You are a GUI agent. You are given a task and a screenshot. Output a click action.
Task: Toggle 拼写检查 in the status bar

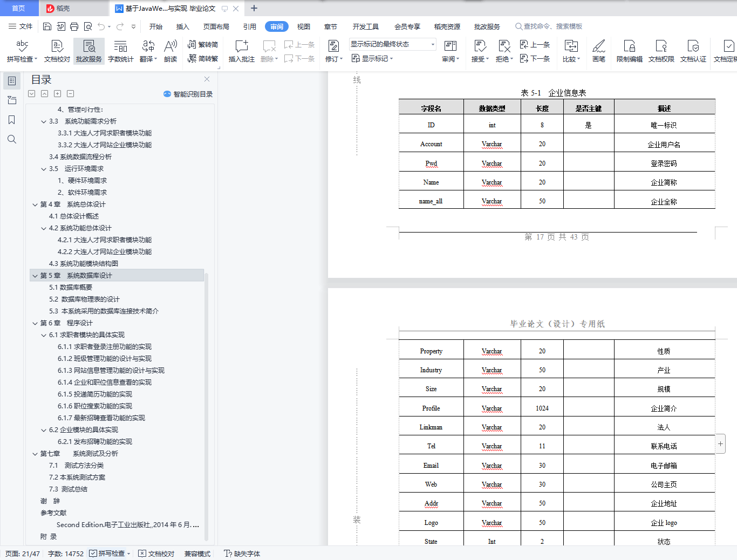point(110,554)
